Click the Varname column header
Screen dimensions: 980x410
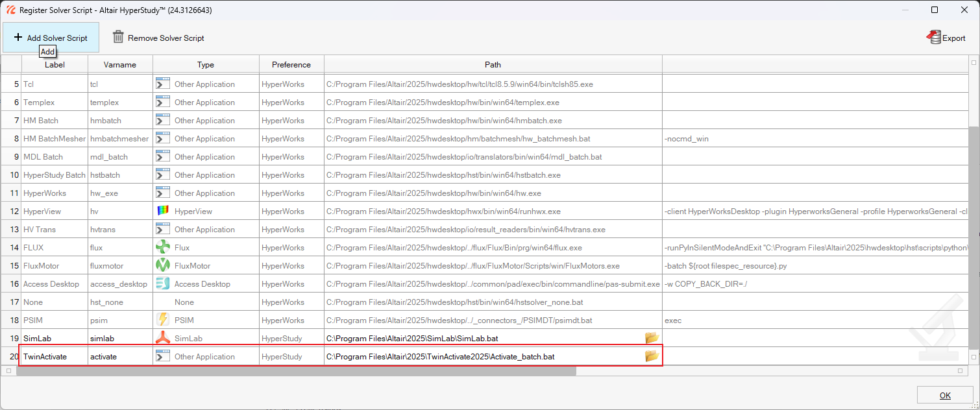[x=120, y=64]
